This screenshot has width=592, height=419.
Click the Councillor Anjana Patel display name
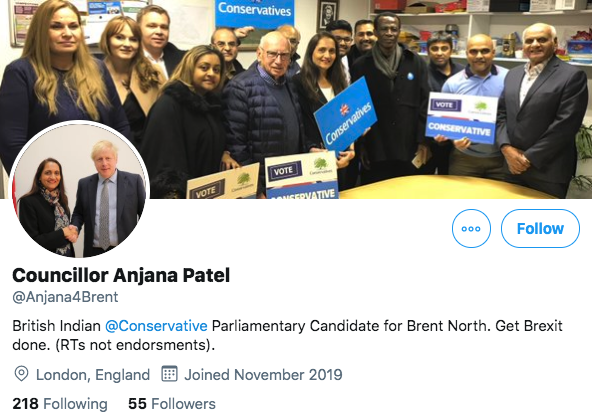(x=121, y=275)
